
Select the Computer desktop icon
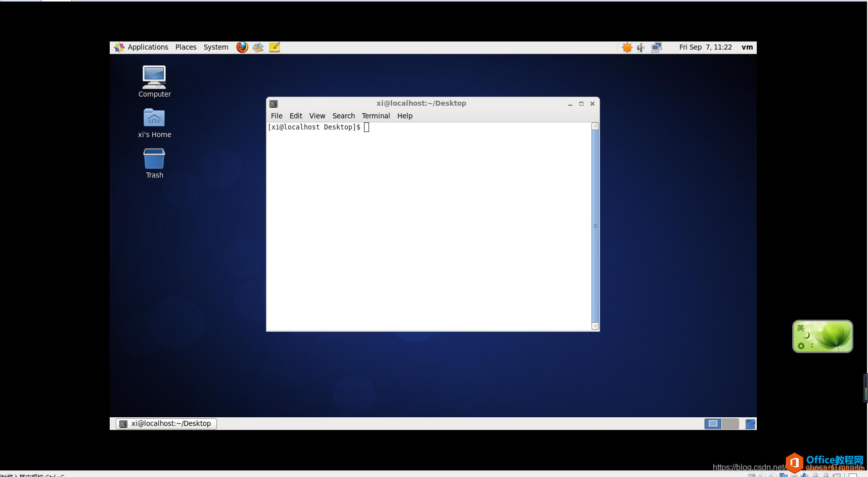(x=154, y=81)
